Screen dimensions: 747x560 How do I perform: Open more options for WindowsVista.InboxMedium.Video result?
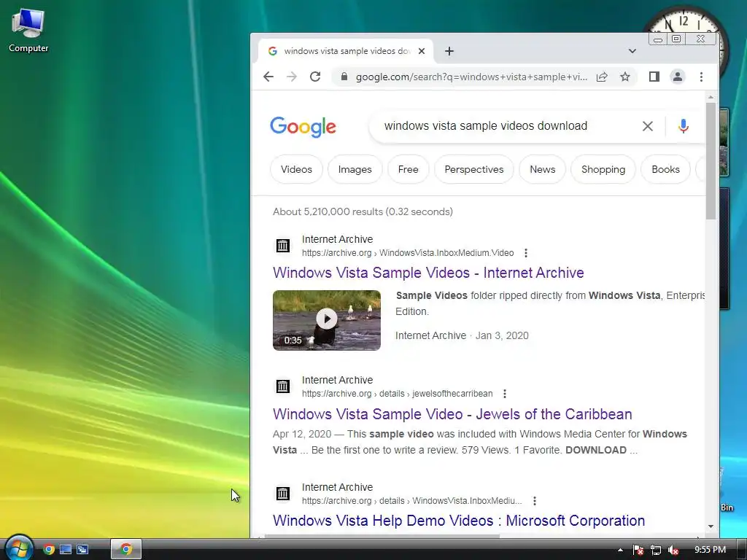(526, 253)
